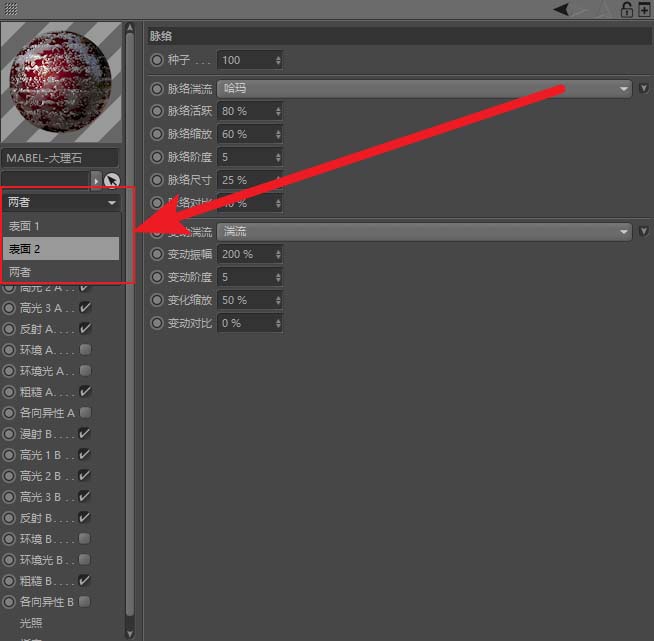The height and width of the screenshot is (641, 654).
Task: Enable the 各向异性 A checkbox
Action: tap(85, 412)
